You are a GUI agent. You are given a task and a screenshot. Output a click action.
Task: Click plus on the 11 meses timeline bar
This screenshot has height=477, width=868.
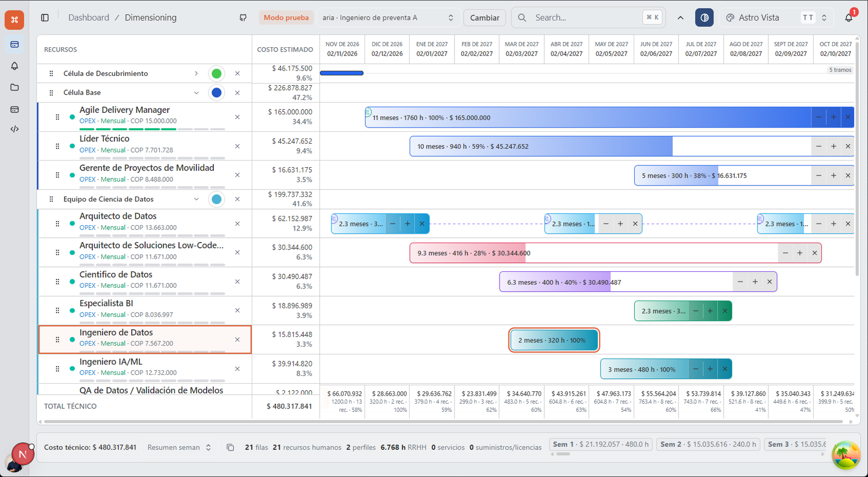tap(833, 117)
